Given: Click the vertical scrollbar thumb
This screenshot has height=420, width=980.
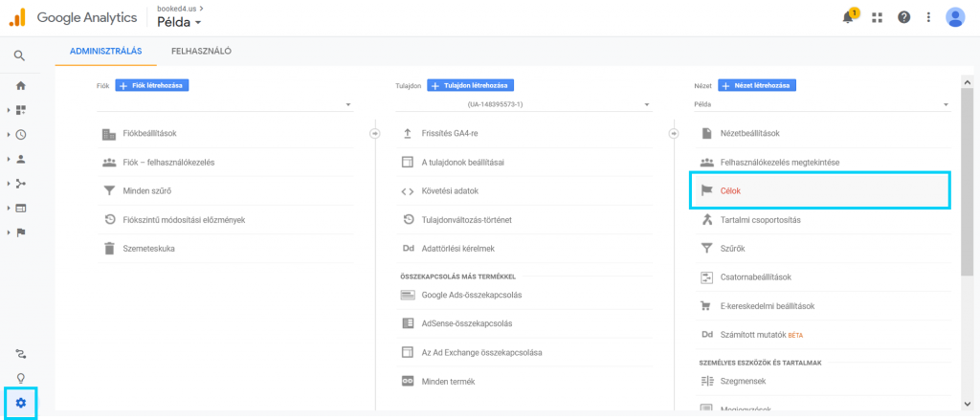Looking at the screenshot, I should click(x=968, y=182).
